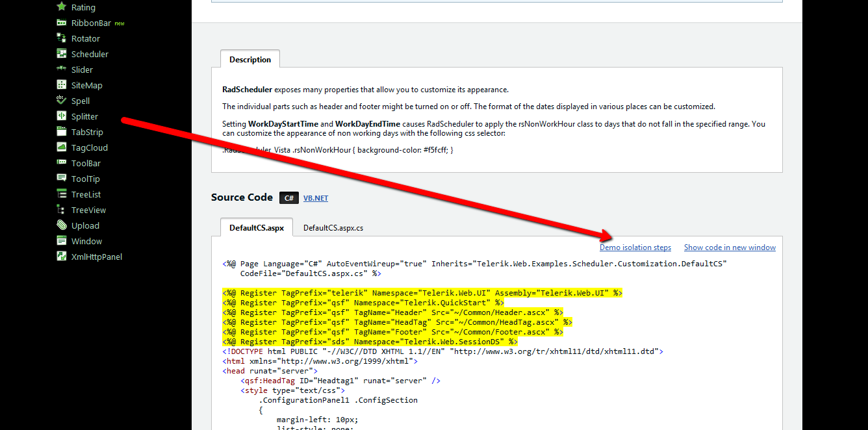
Task: Click the Window control icon
Action: click(62, 241)
